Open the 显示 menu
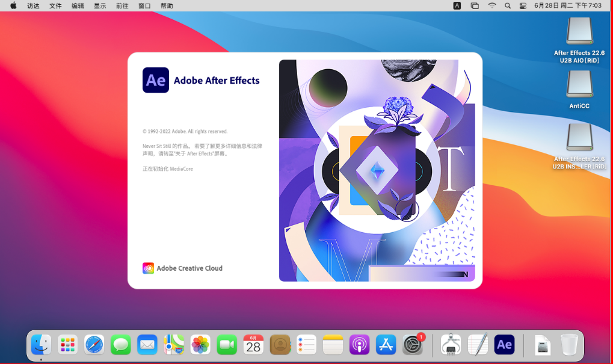Screen dimensions: 613x364 [x=100, y=6]
